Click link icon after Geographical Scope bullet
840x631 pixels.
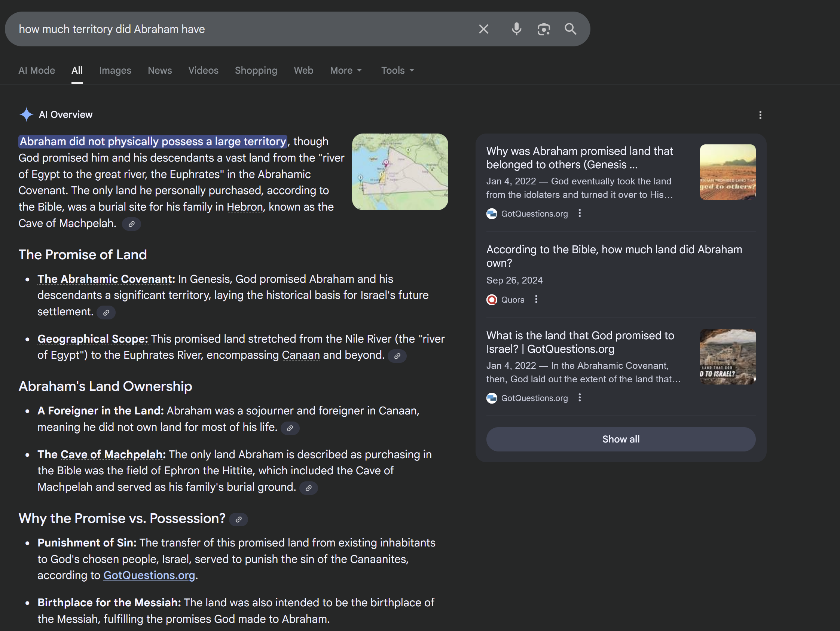click(x=397, y=356)
